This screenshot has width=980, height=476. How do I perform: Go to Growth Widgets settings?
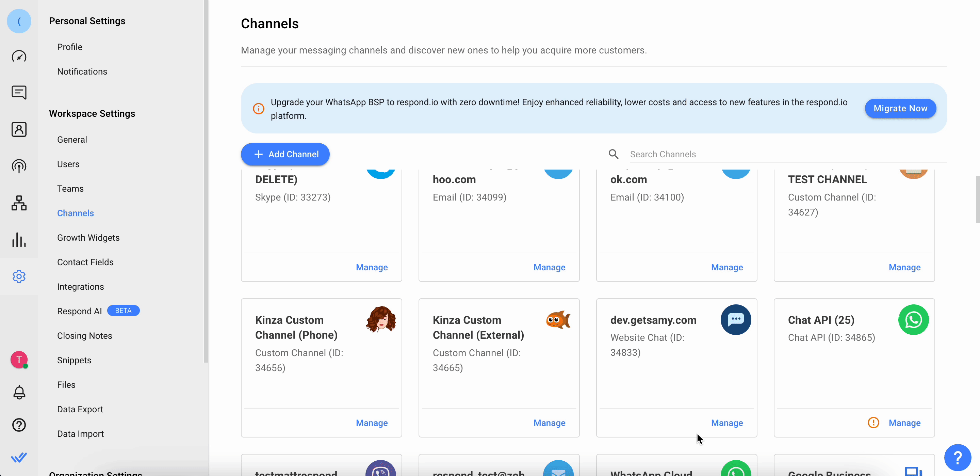pyautogui.click(x=88, y=238)
